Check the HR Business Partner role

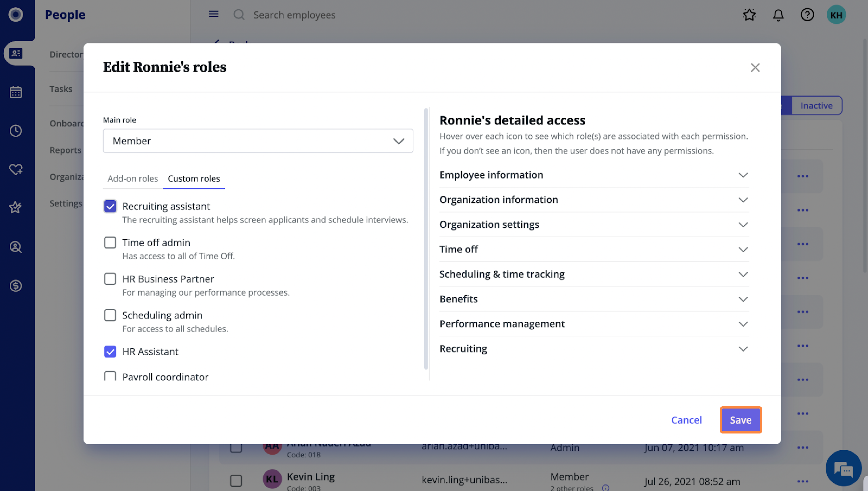tap(110, 279)
